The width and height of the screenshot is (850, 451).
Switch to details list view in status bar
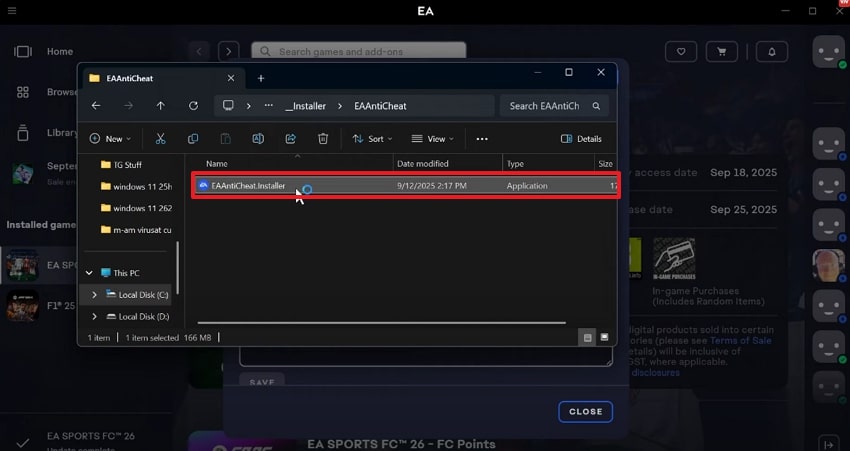587,338
